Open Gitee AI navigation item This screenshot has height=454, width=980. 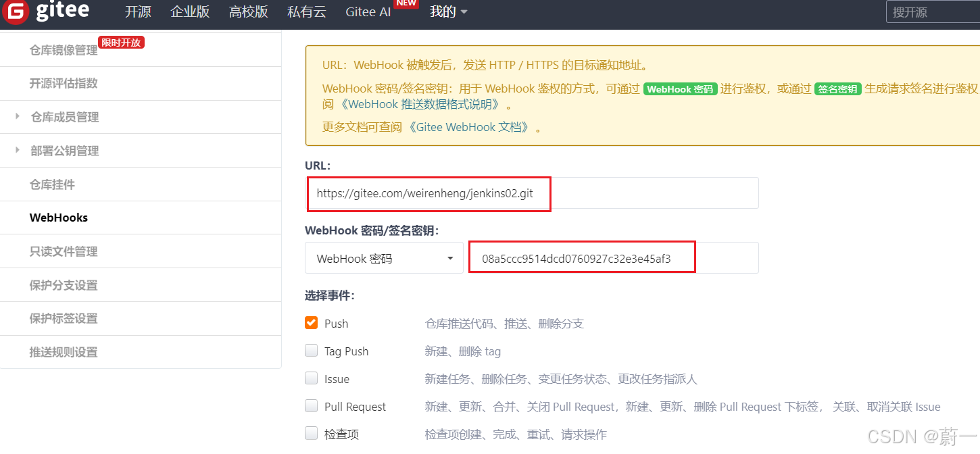[368, 11]
